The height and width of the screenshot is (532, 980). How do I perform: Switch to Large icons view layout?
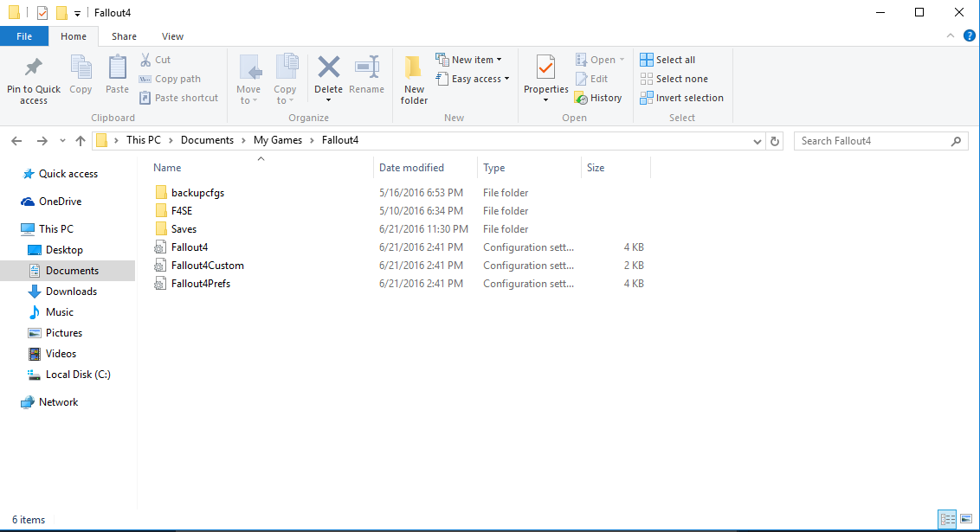[966, 519]
